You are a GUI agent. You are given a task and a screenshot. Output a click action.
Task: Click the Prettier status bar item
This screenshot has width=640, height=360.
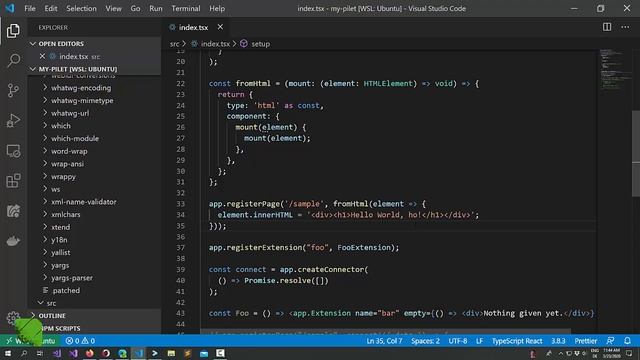point(585,341)
